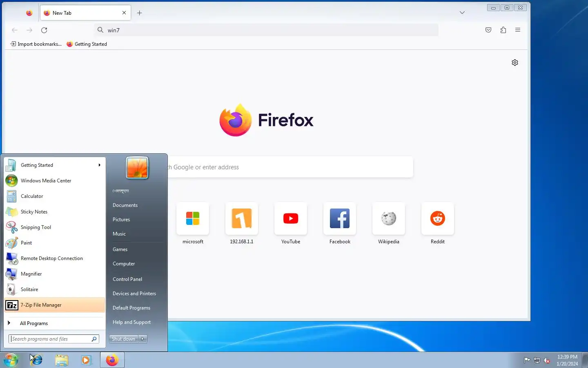Viewport: 588px width, 368px height.
Task: Launch Calculator from the Start menu
Action: [x=55, y=196]
